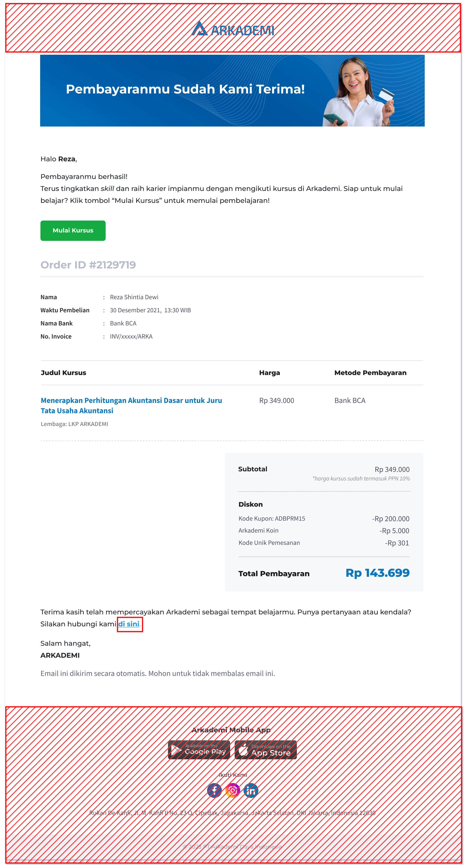Open the Instagram social icon
This screenshot has width=468, height=868.
pyautogui.click(x=232, y=790)
